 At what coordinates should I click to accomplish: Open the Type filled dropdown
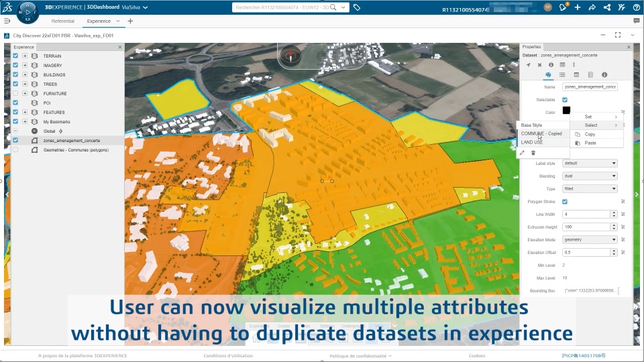(590, 189)
